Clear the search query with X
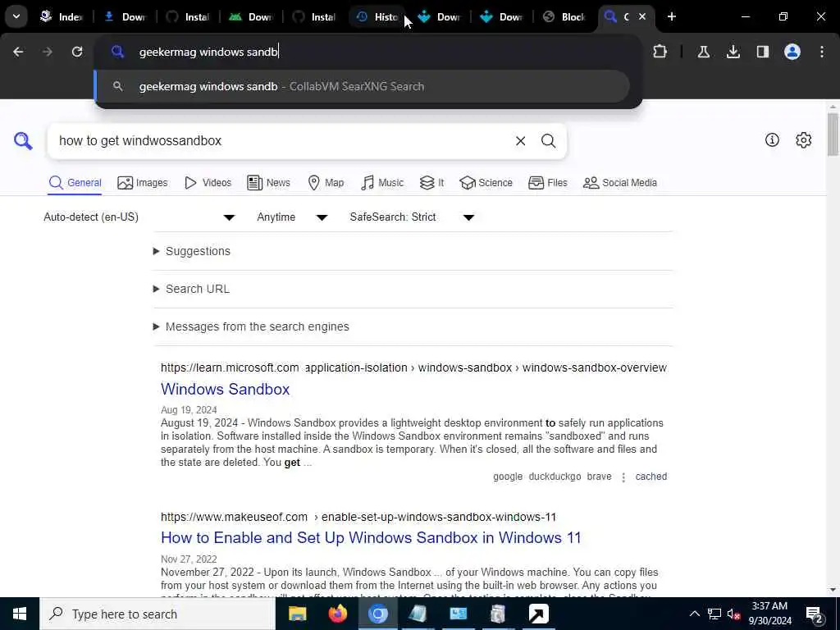The width and height of the screenshot is (840, 630). 520,141
